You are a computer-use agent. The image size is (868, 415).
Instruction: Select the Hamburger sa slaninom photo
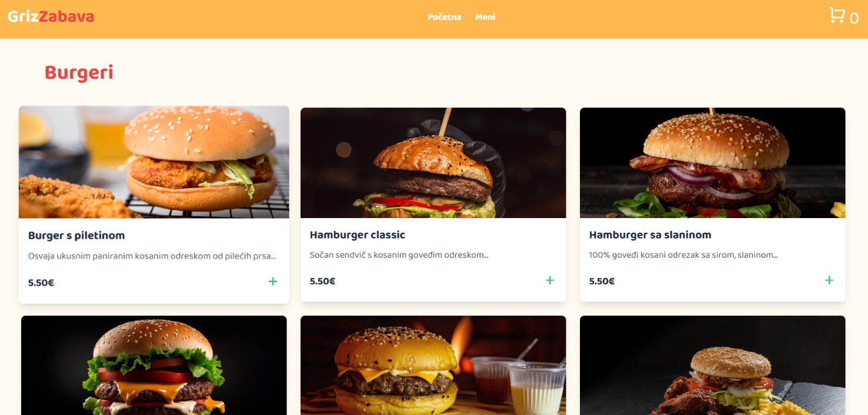(x=712, y=163)
